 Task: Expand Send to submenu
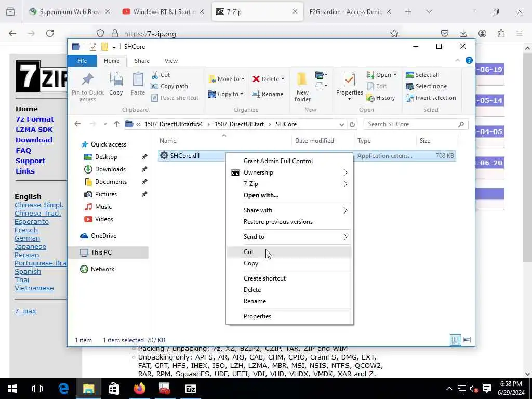click(345, 237)
